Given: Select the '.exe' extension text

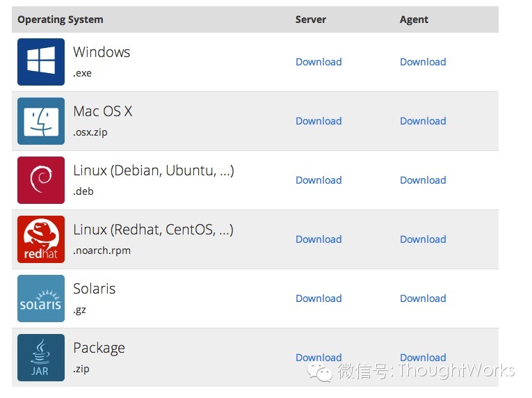Looking at the screenshot, I should (x=83, y=73).
